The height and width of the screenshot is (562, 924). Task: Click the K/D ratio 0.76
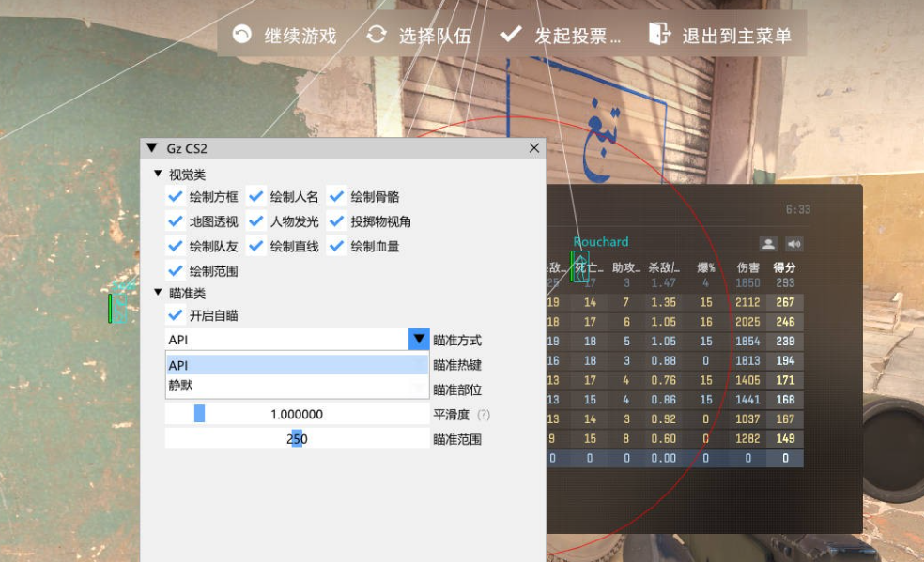(664, 380)
